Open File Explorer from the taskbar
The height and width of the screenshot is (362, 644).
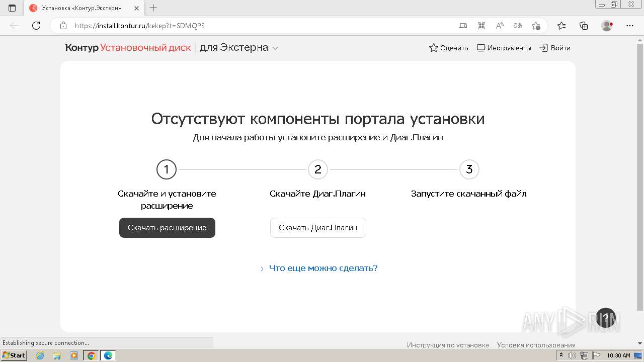pyautogui.click(x=57, y=355)
